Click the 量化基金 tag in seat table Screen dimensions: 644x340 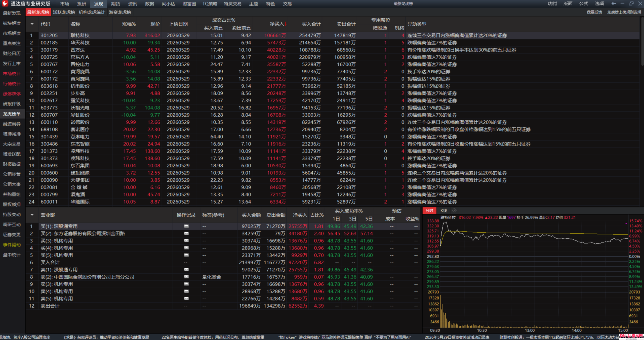point(212,277)
